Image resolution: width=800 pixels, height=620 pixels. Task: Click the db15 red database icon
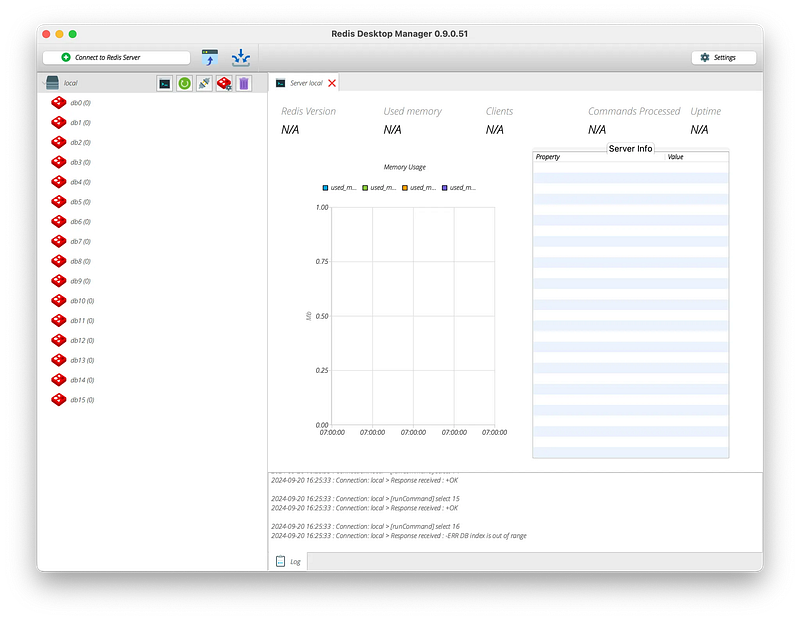pos(59,400)
